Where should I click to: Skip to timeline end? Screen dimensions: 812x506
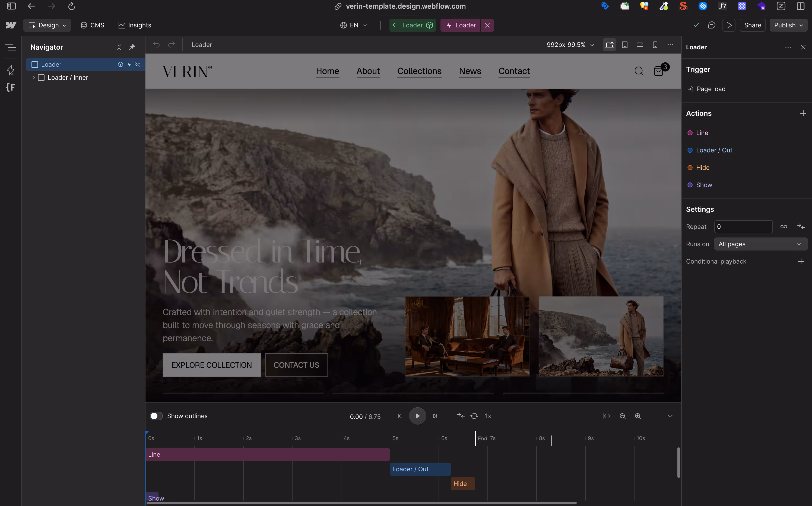(435, 416)
